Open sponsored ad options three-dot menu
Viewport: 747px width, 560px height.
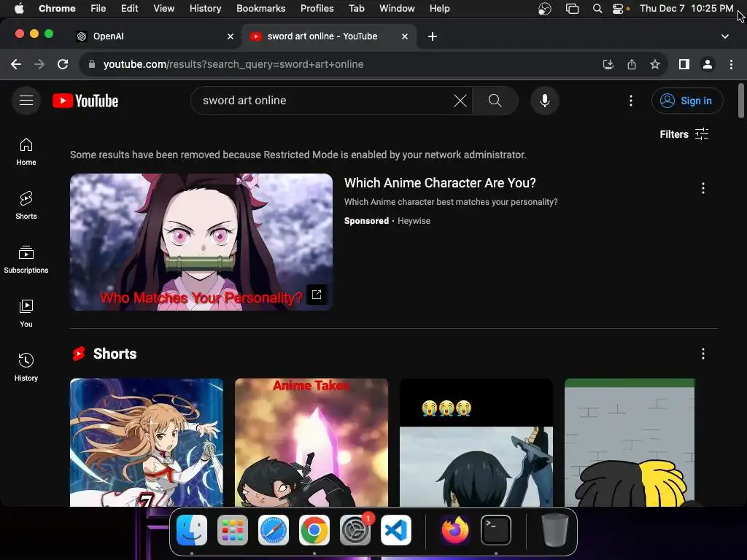(703, 188)
